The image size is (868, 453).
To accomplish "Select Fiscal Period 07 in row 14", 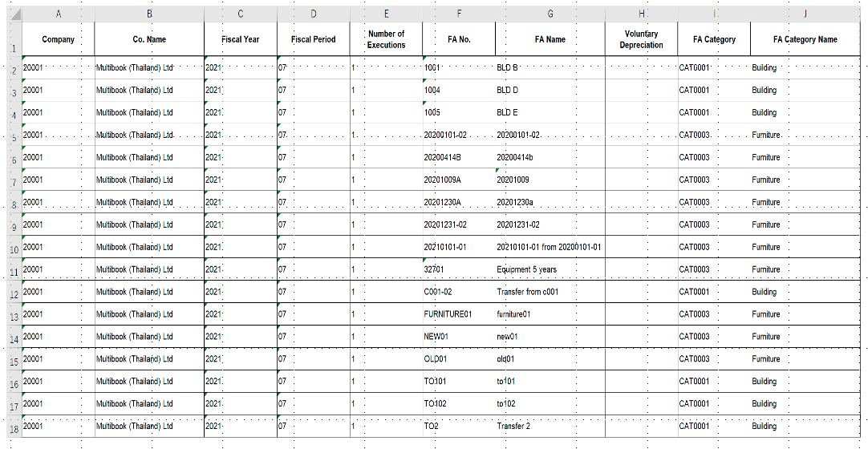I will (314, 336).
